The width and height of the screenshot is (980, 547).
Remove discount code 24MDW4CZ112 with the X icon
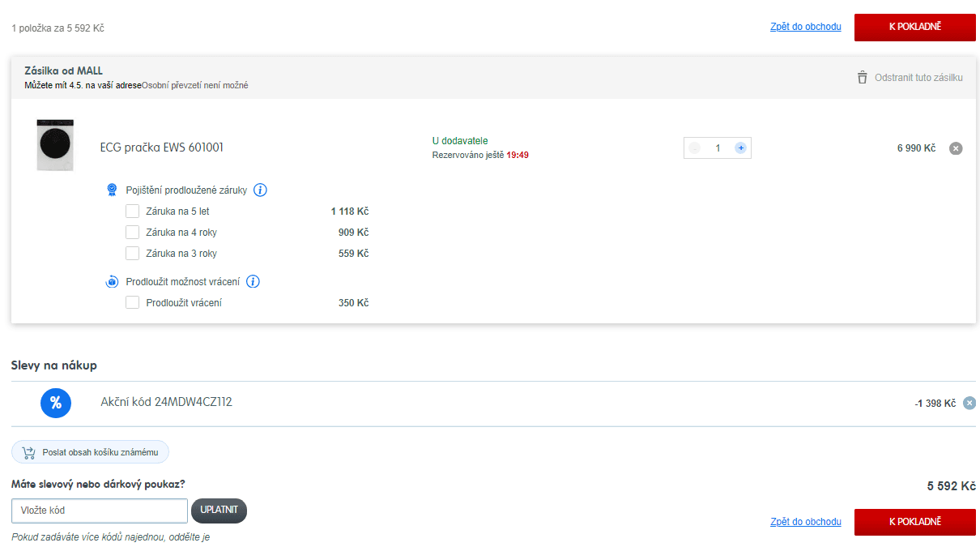(969, 403)
